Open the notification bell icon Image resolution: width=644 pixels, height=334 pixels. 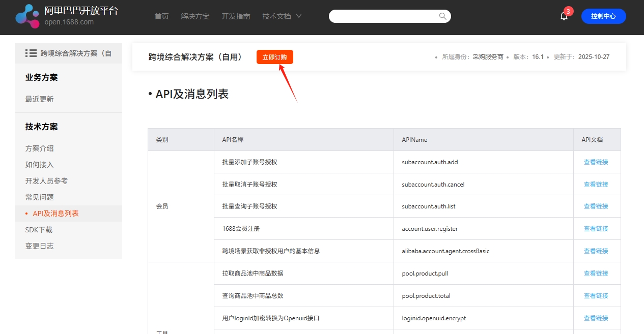click(x=564, y=16)
